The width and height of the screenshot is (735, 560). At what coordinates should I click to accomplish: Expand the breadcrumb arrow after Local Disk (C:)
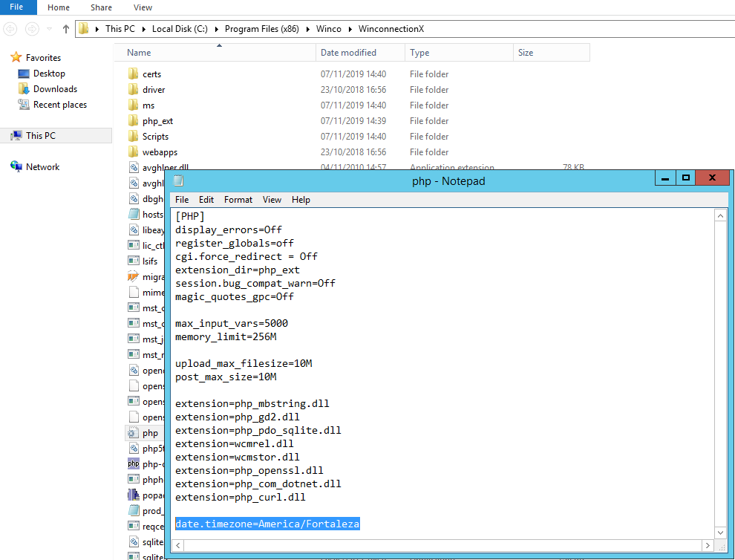217,29
